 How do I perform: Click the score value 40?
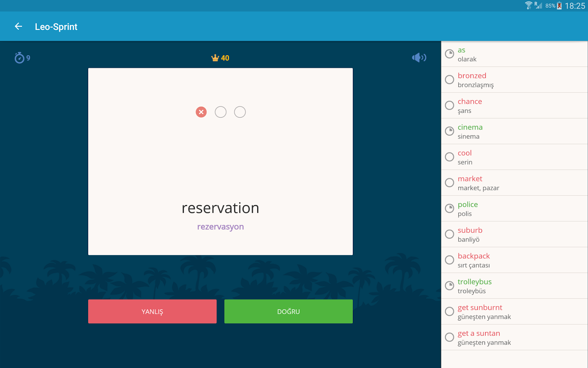pyautogui.click(x=225, y=58)
